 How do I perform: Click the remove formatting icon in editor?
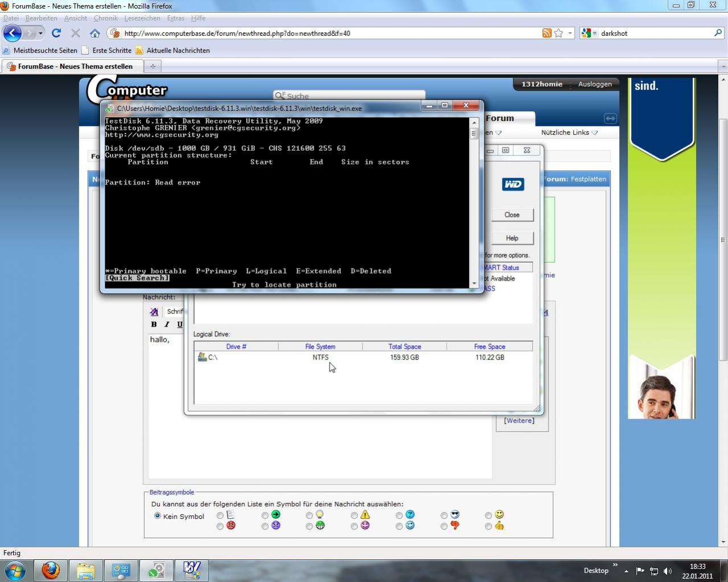tap(154, 312)
